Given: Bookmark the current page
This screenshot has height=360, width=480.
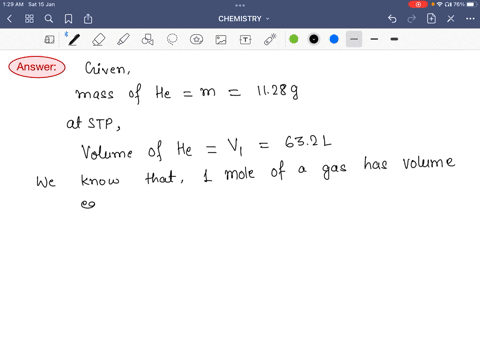Looking at the screenshot, I should (x=68, y=19).
